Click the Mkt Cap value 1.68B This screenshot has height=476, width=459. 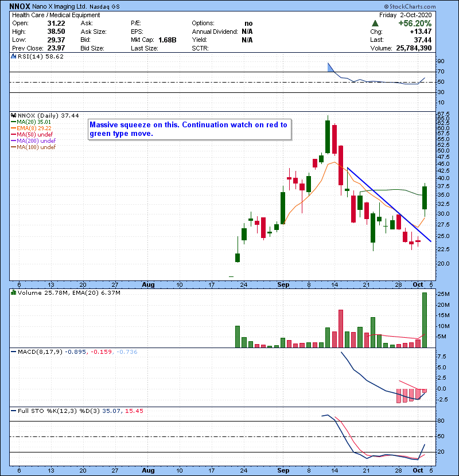(x=168, y=40)
